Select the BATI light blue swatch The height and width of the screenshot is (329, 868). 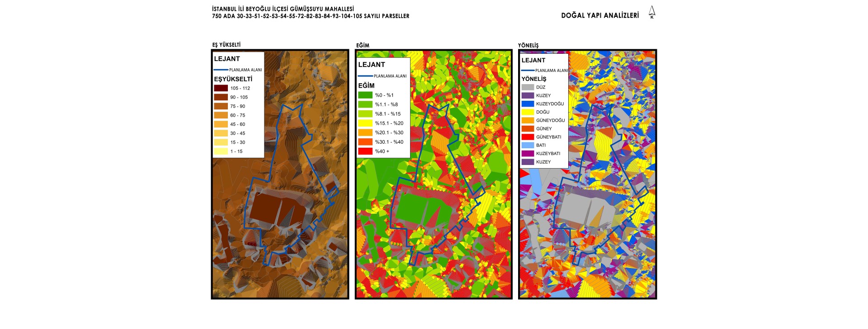click(528, 145)
